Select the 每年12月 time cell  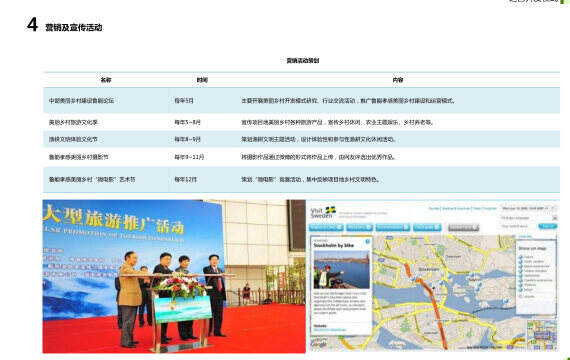click(185, 179)
